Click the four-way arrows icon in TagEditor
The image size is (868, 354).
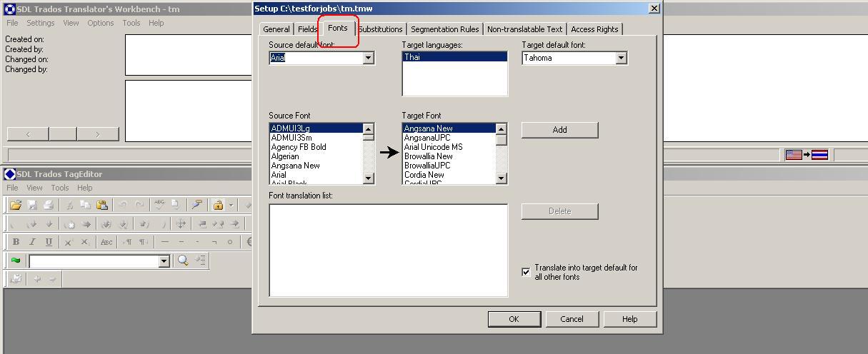(x=181, y=223)
